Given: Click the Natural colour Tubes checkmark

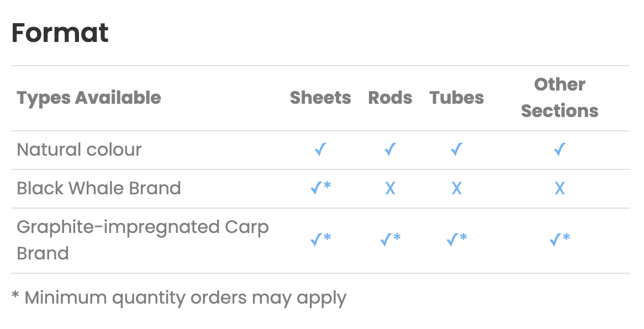Looking at the screenshot, I should coord(456,150).
